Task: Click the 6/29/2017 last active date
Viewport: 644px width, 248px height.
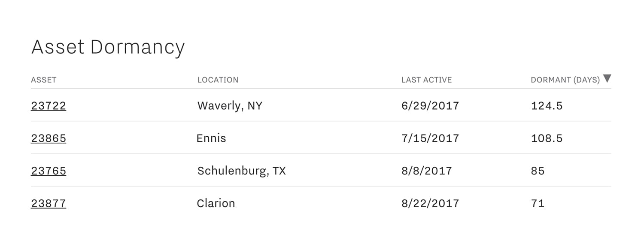Action: tap(430, 106)
